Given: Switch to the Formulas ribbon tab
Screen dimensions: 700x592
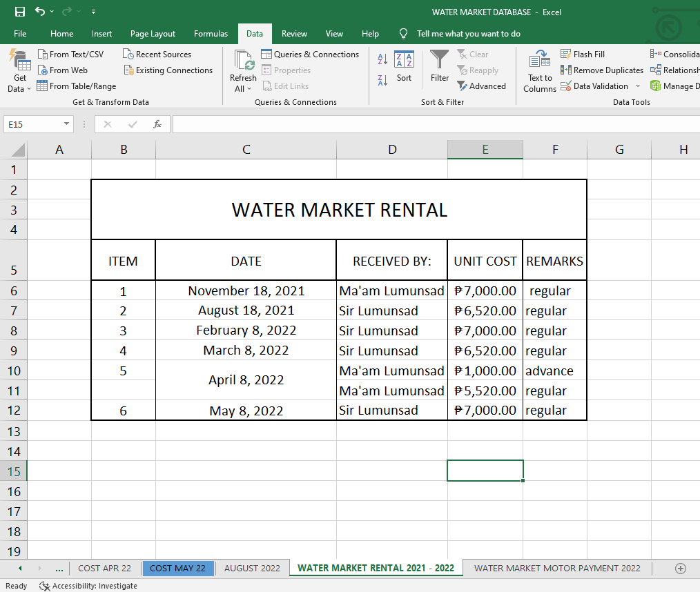Looking at the screenshot, I should (211, 34).
